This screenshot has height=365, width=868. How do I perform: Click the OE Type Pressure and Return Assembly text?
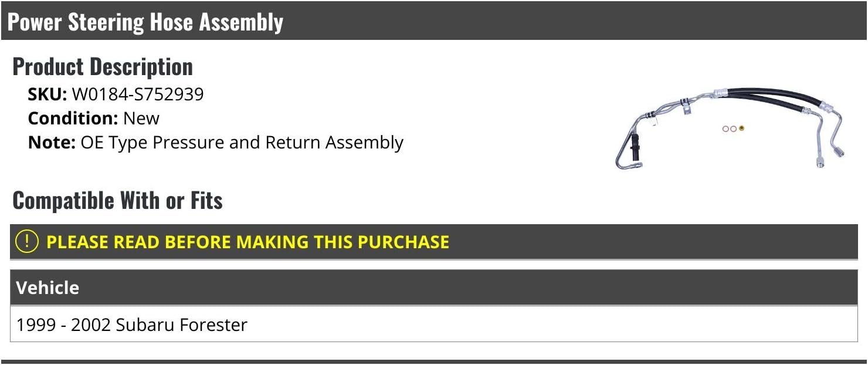point(242,143)
